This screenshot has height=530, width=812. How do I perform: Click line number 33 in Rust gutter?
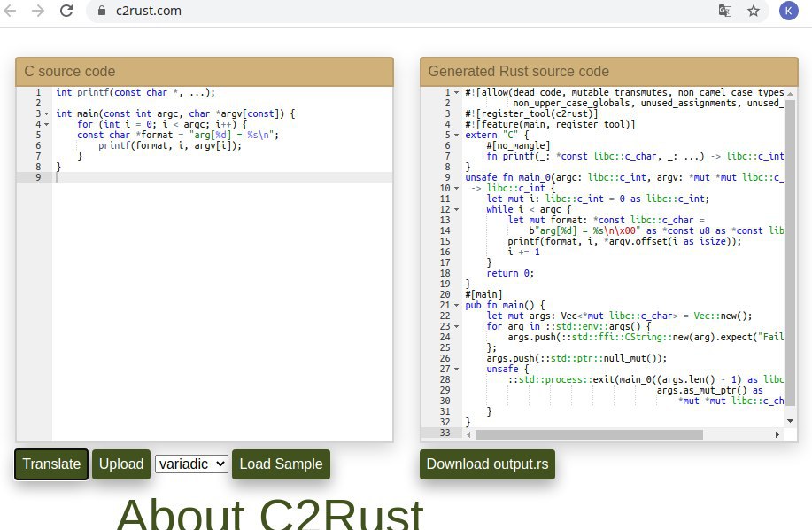coord(445,433)
